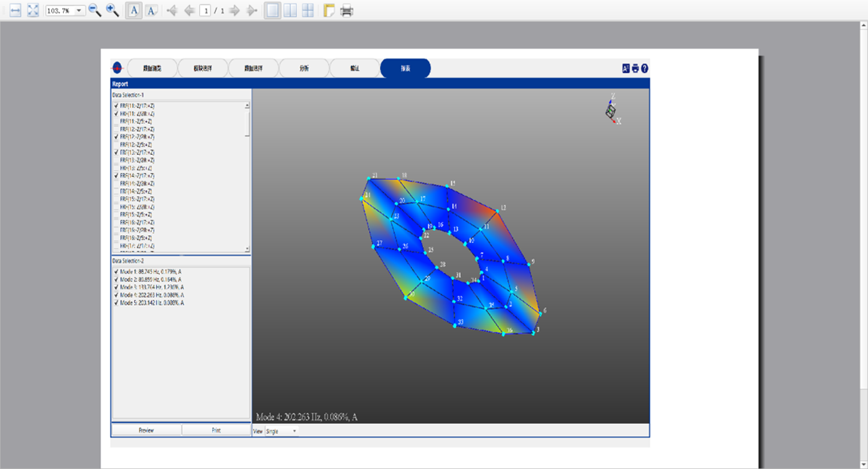Open help via the question mark icon
Screen dimensions: 868x469
pyautogui.click(x=644, y=68)
